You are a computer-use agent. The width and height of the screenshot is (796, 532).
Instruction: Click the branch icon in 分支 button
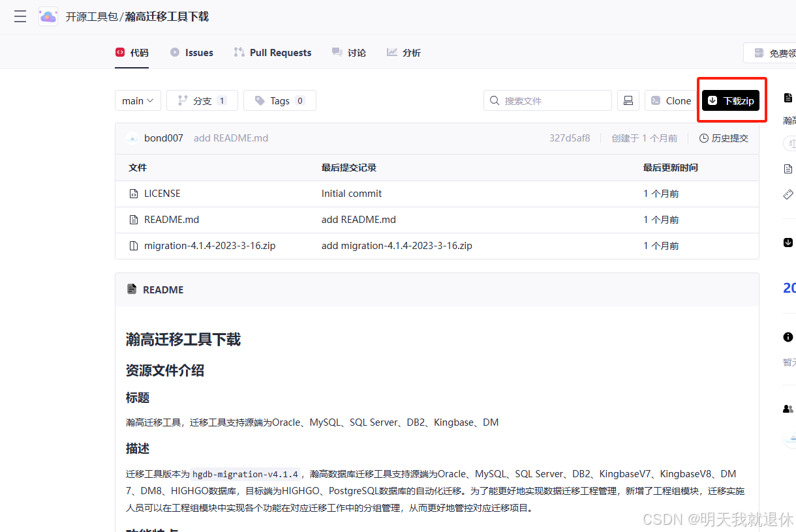point(183,100)
